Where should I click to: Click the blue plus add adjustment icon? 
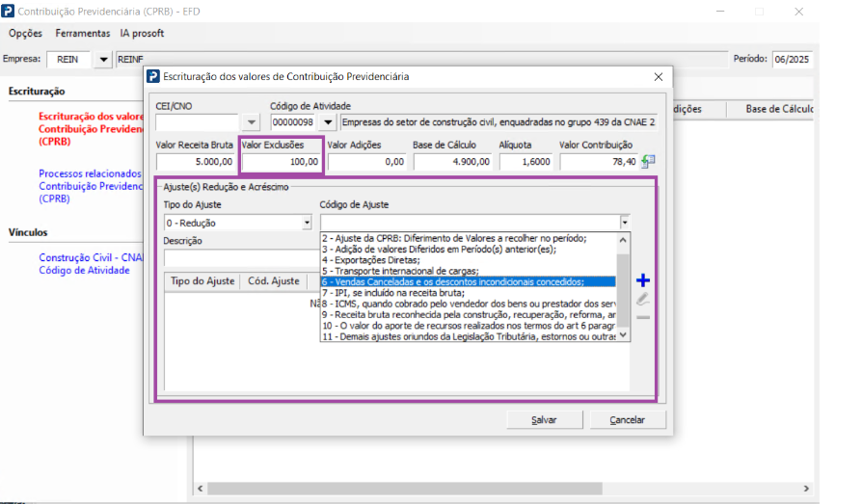click(643, 280)
